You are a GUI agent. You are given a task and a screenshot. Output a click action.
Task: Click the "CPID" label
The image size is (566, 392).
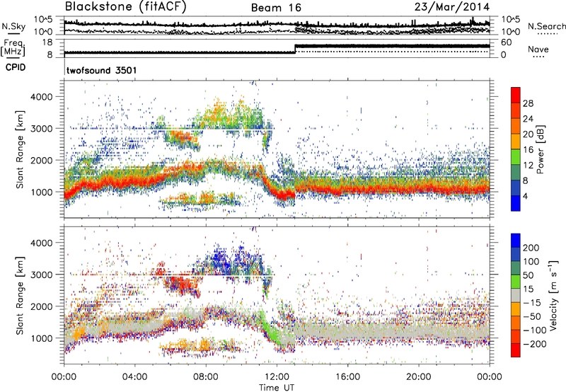pos(16,67)
